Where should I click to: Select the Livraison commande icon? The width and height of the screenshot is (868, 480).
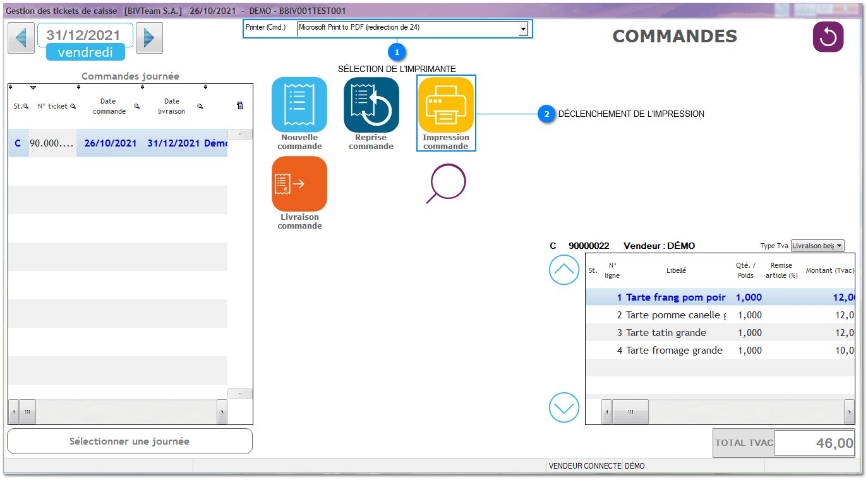[299, 184]
